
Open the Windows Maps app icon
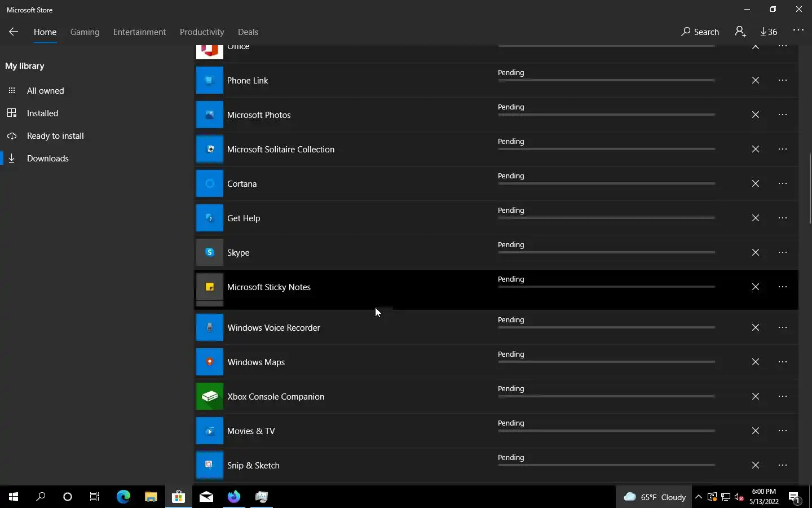pos(209,362)
